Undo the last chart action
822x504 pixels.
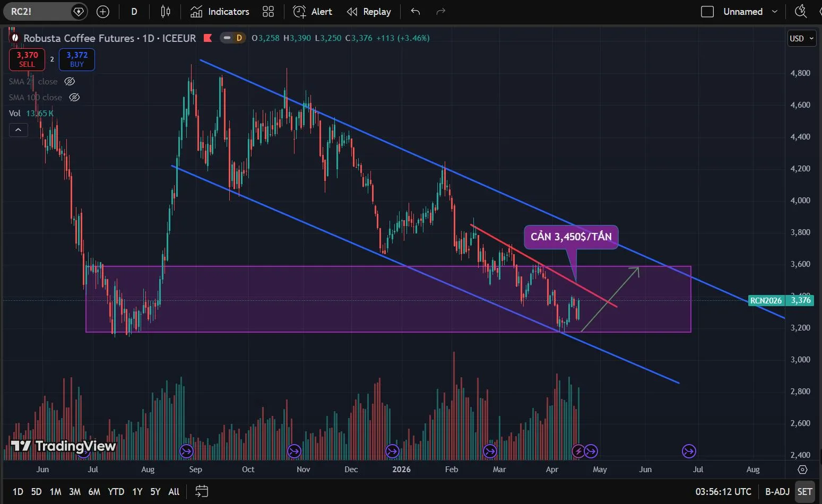(x=416, y=12)
